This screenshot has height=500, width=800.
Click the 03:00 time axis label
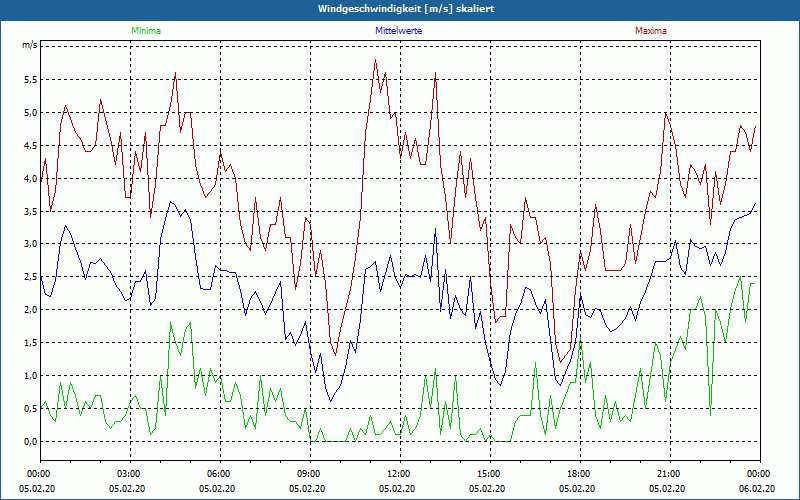click(130, 473)
